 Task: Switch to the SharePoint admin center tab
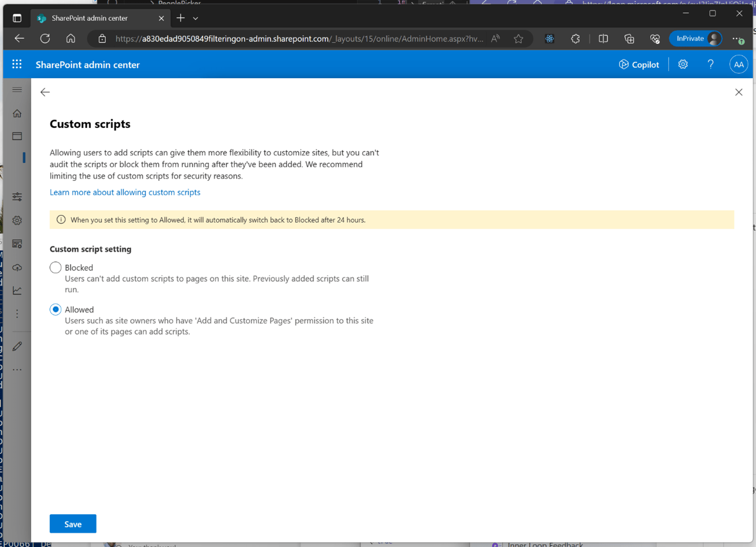[x=90, y=19]
